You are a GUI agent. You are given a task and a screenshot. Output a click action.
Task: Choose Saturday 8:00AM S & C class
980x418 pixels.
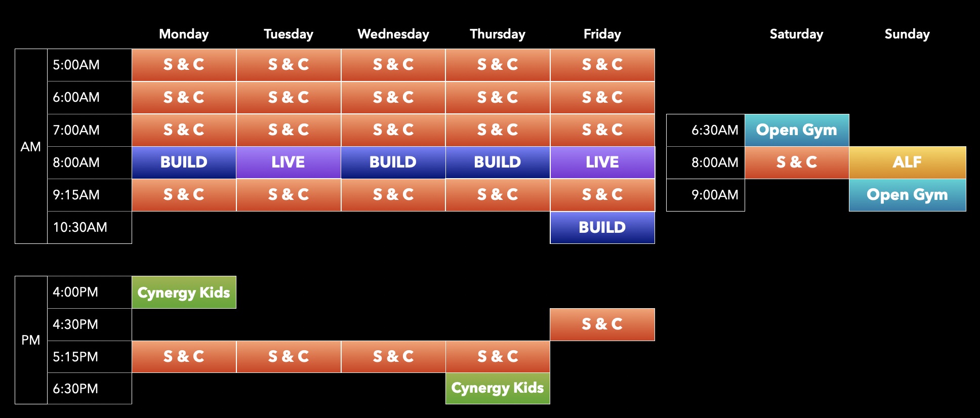pyautogui.click(x=796, y=162)
